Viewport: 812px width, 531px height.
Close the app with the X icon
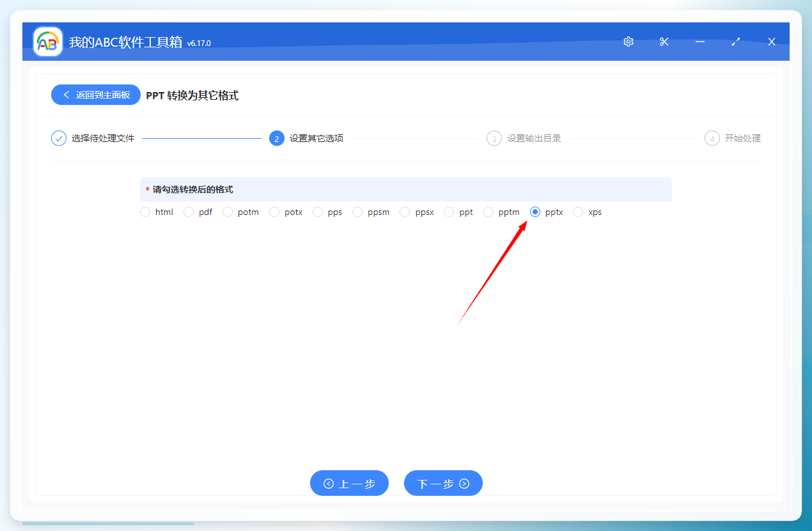coord(772,42)
